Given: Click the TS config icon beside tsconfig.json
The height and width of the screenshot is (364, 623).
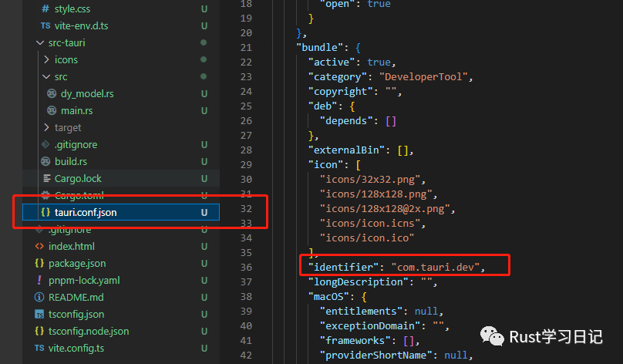Looking at the screenshot, I should pos(39,315).
